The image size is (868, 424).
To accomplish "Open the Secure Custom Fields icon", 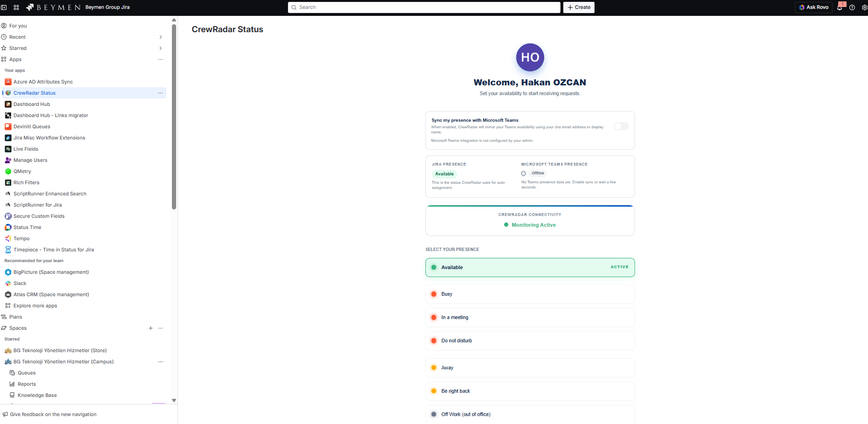I will click(x=8, y=216).
